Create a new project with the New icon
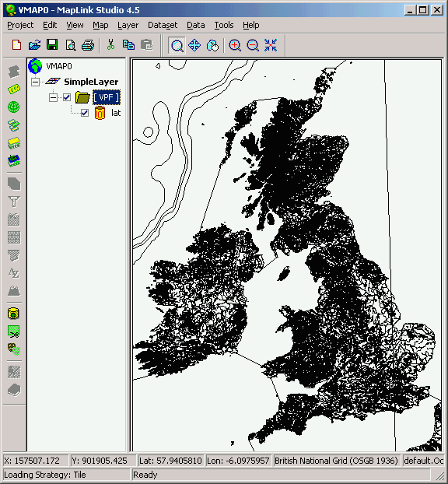 tap(16, 45)
